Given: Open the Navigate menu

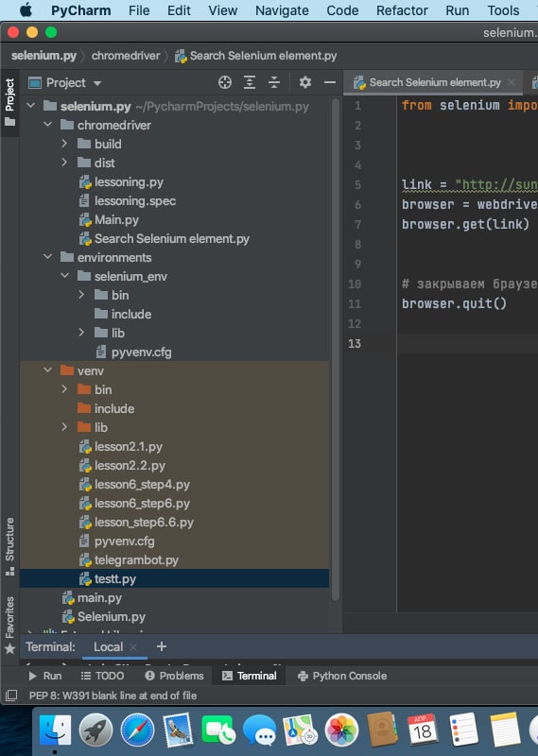Looking at the screenshot, I should 282,10.
